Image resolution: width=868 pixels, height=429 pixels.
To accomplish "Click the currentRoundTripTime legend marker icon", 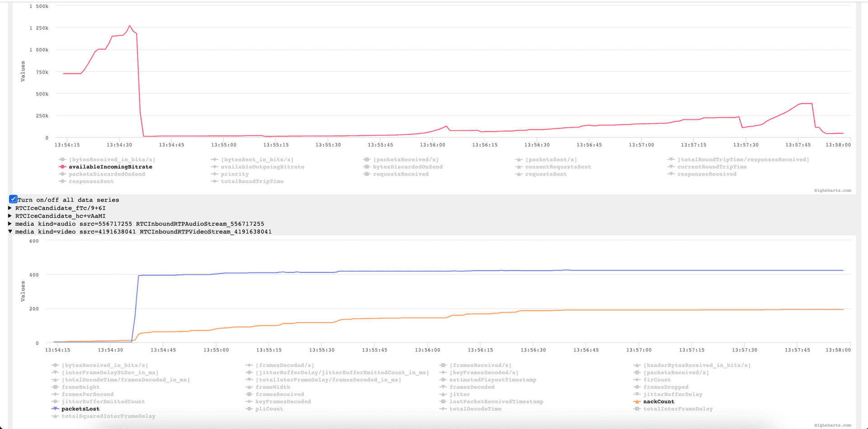I will point(671,167).
